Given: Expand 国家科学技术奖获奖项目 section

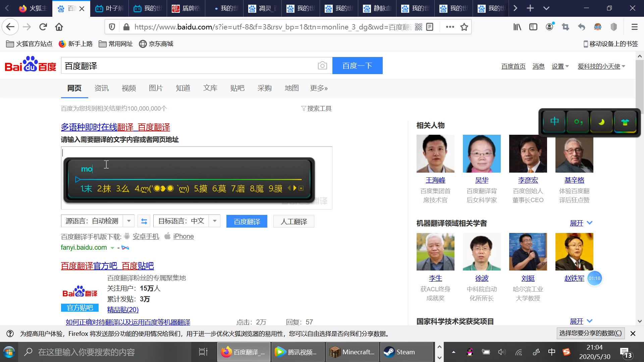Looking at the screenshot, I should [x=581, y=321].
